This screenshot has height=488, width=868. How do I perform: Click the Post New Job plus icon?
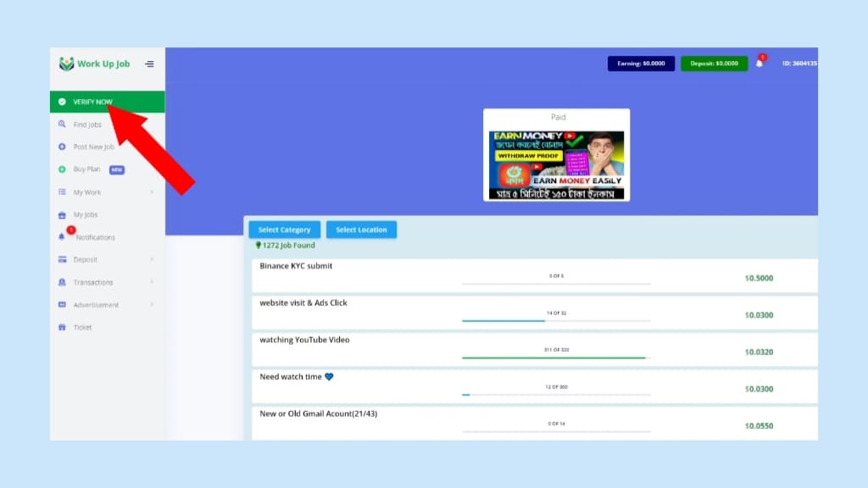tap(62, 147)
